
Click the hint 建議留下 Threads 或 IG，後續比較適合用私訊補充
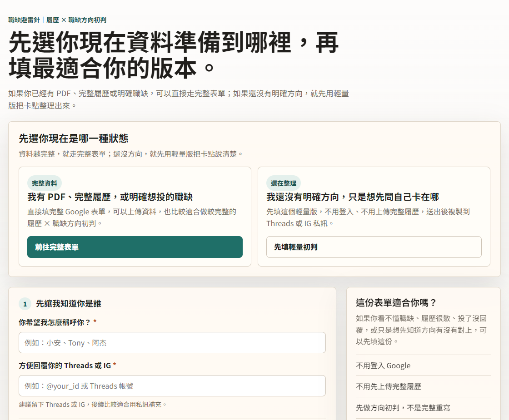tap(93, 405)
